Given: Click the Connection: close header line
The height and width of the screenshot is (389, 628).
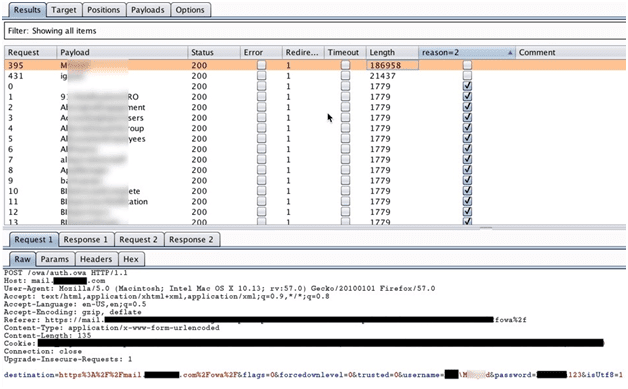Looking at the screenshot, I should tap(43, 351).
